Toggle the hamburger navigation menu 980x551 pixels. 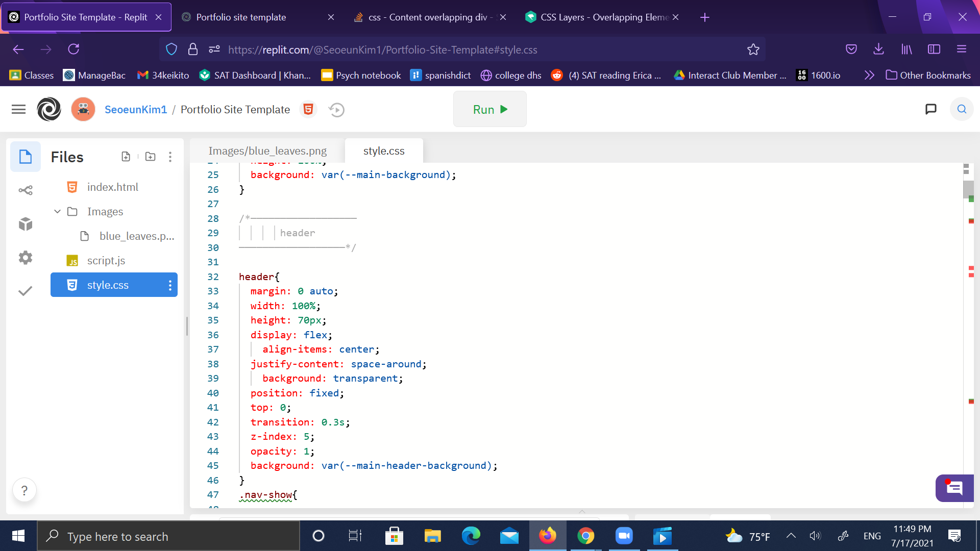[x=18, y=109]
